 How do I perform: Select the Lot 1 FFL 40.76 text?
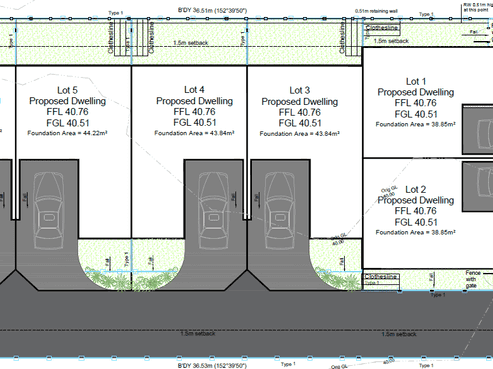pos(416,103)
